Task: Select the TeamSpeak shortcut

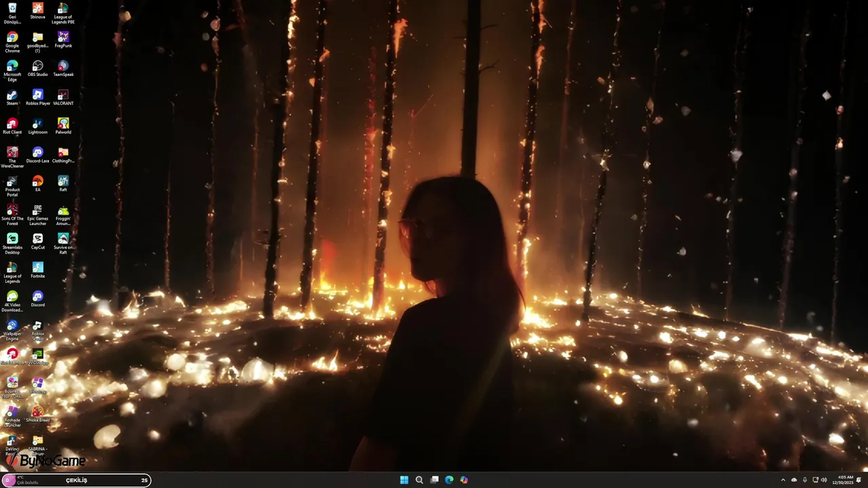Action: coord(63,68)
